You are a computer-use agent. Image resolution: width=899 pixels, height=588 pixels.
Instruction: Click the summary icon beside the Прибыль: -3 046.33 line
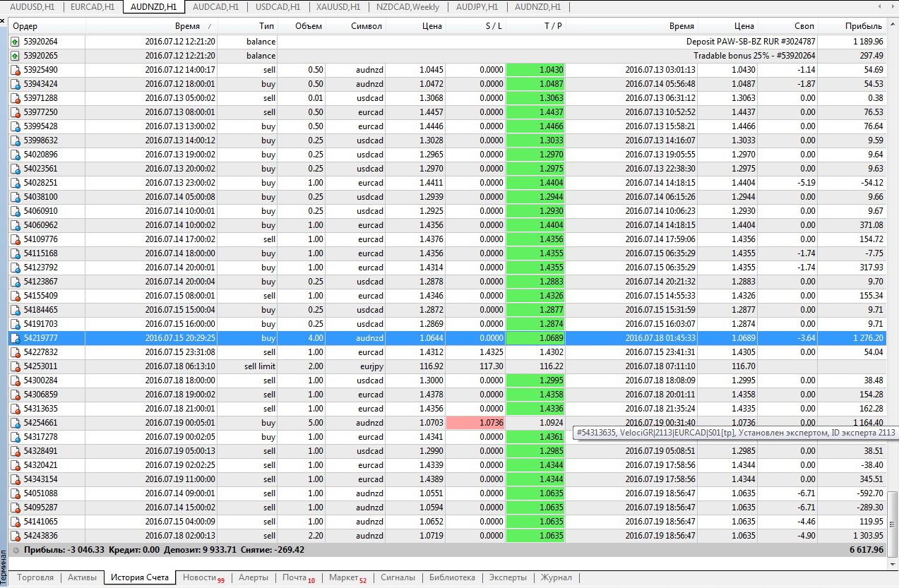click(x=15, y=550)
